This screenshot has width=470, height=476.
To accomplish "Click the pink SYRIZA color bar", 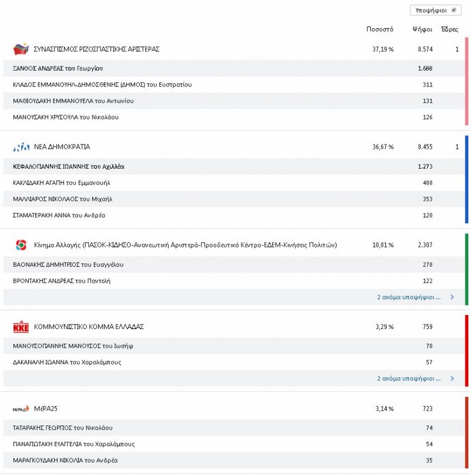I will click(x=466, y=81).
